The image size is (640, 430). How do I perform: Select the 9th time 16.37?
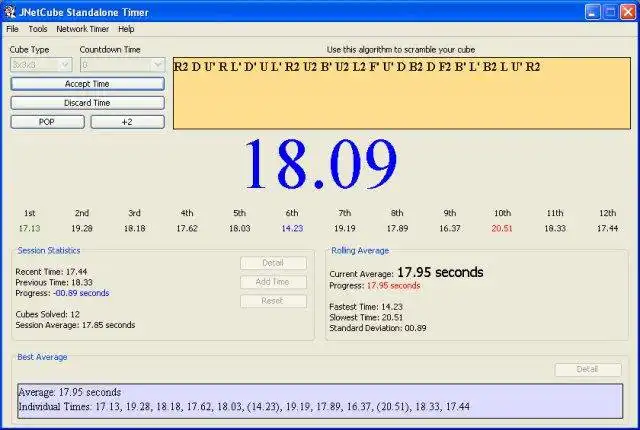[450, 228]
